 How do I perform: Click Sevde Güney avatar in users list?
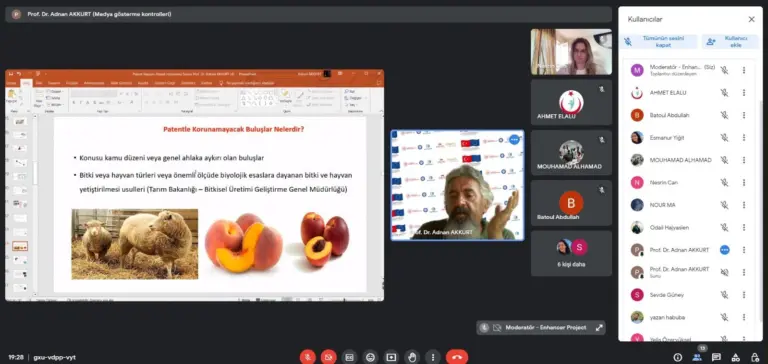pyautogui.click(x=637, y=295)
